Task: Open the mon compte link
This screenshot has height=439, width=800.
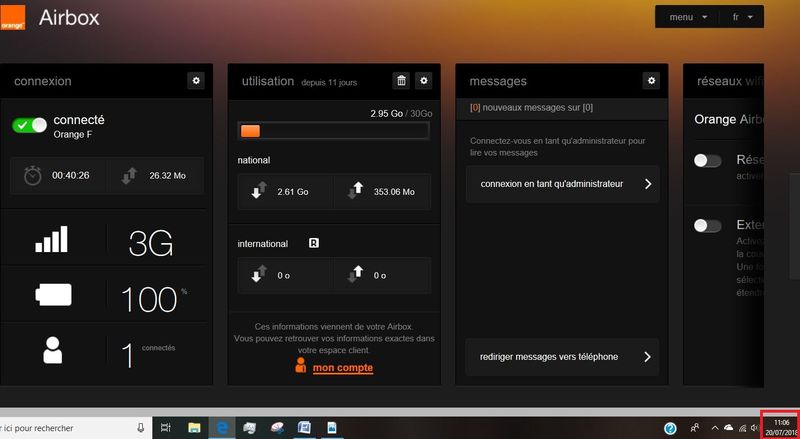Action: [342, 368]
